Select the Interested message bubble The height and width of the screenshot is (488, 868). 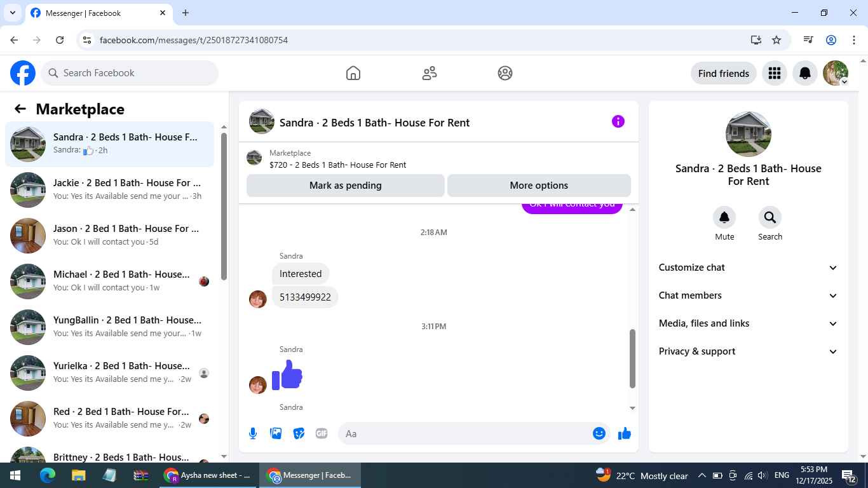(x=301, y=274)
